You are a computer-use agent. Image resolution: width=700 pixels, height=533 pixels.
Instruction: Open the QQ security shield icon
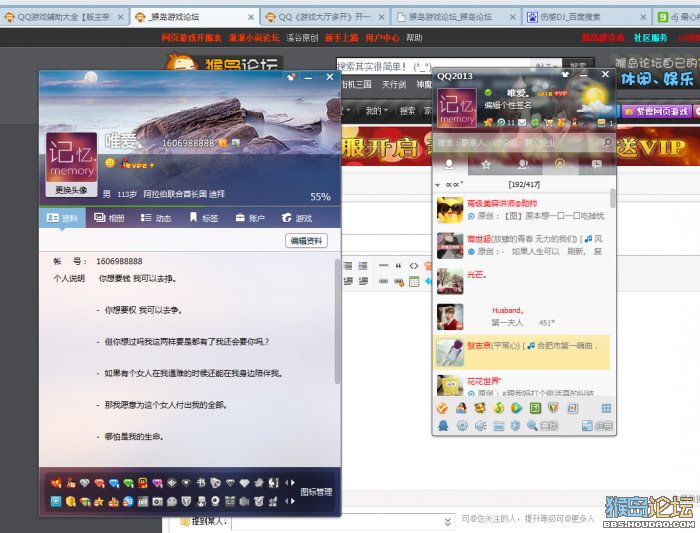(515, 425)
